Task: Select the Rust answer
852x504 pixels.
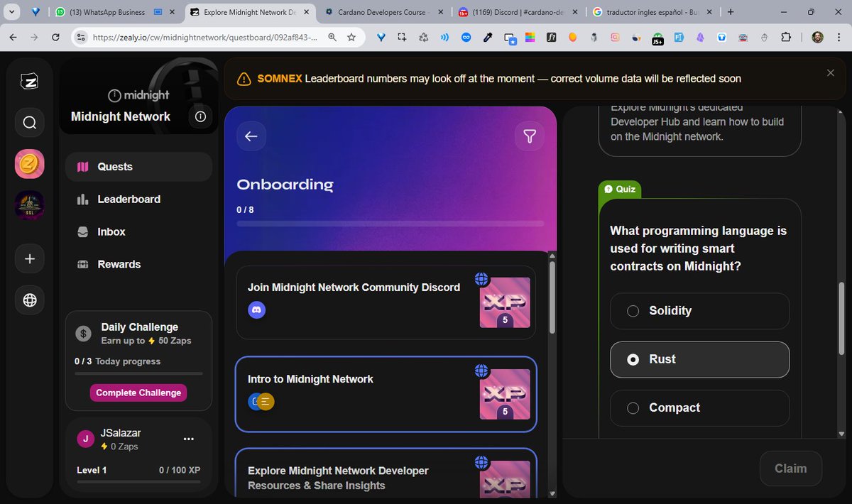Action: [699, 359]
